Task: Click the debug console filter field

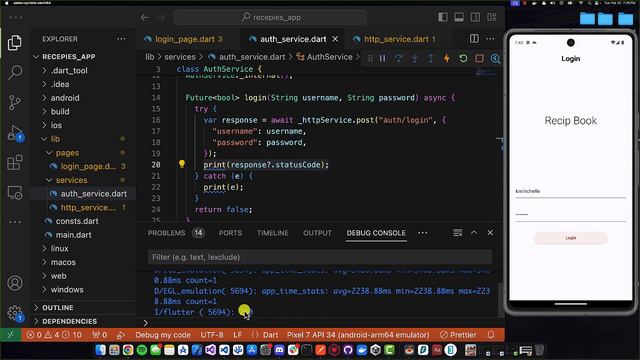Action: (320, 257)
